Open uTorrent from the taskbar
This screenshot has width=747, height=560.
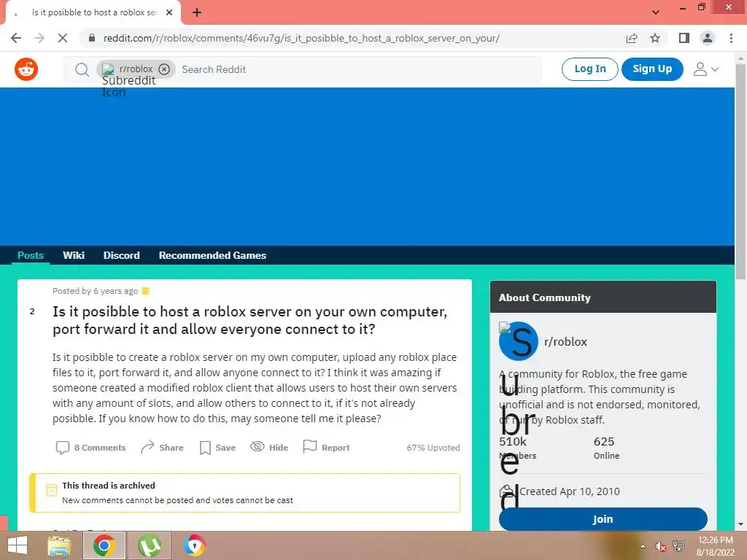pos(149,545)
